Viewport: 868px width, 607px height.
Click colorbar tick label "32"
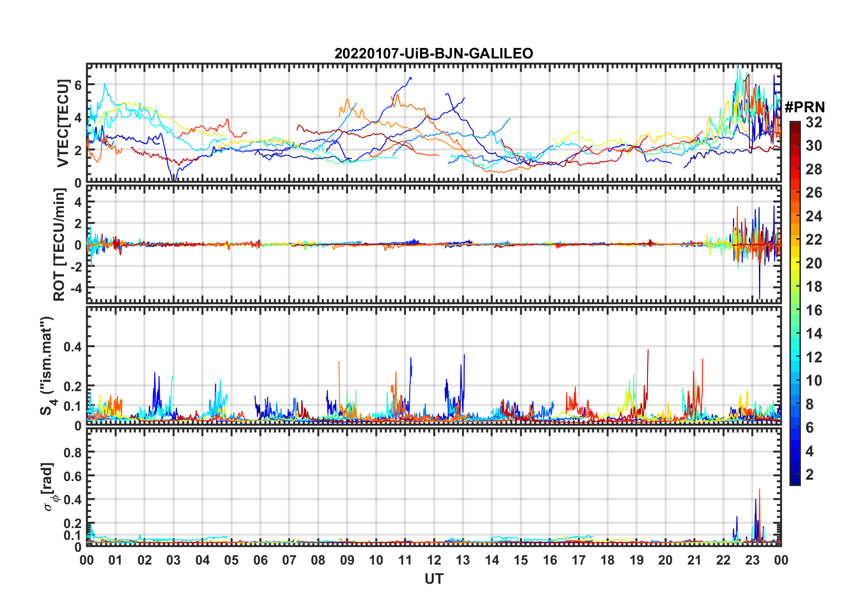[814, 122]
